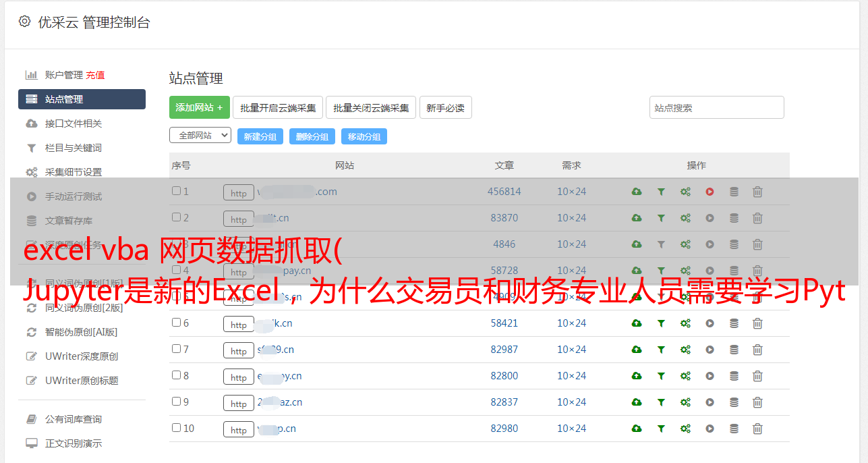868x463 pixels.
Task: Click the green filter icon in row 1
Action: click(661, 192)
